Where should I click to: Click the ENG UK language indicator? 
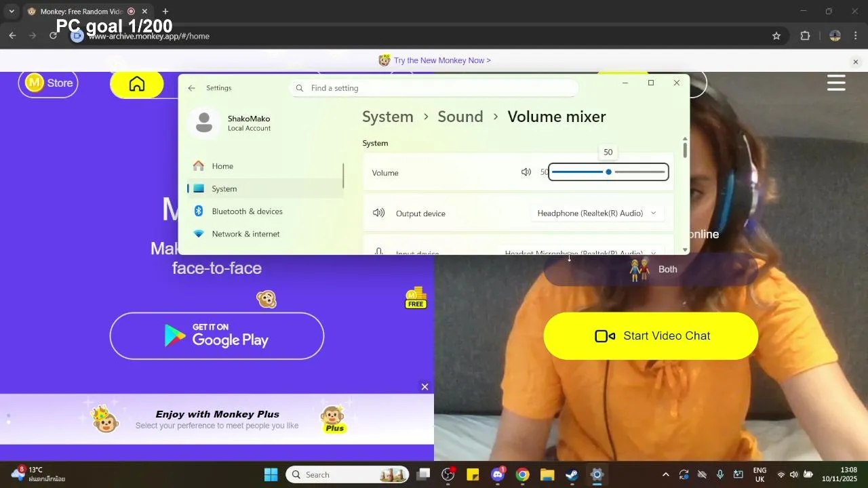click(x=759, y=474)
